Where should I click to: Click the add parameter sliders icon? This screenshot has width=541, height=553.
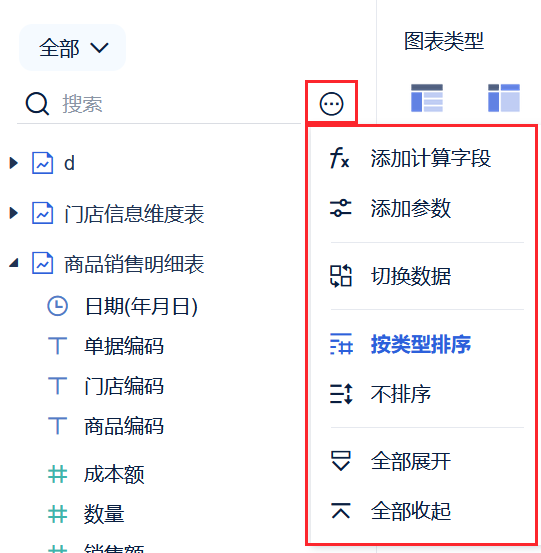pyautogui.click(x=340, y=208)
